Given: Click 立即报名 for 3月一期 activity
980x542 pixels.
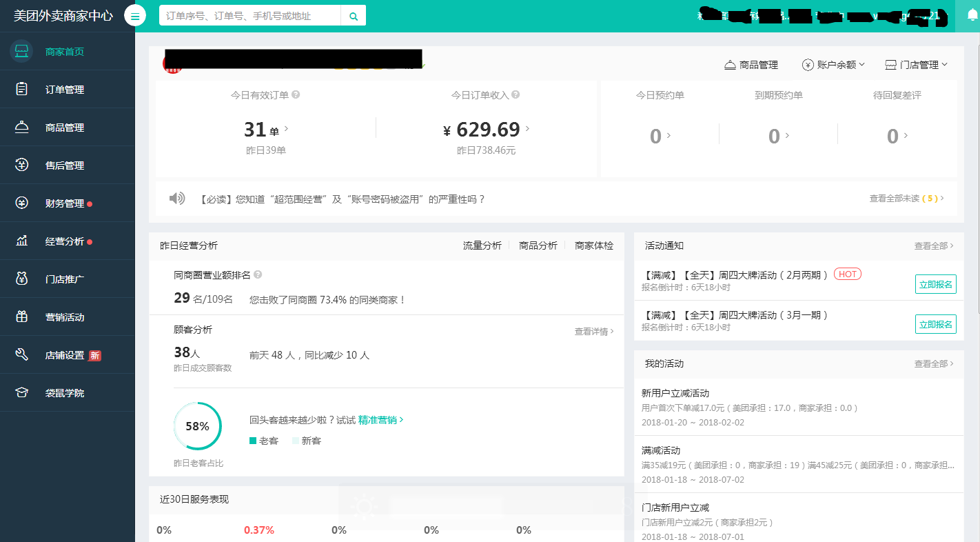Looking at the screenshot, I should [936, 324].
